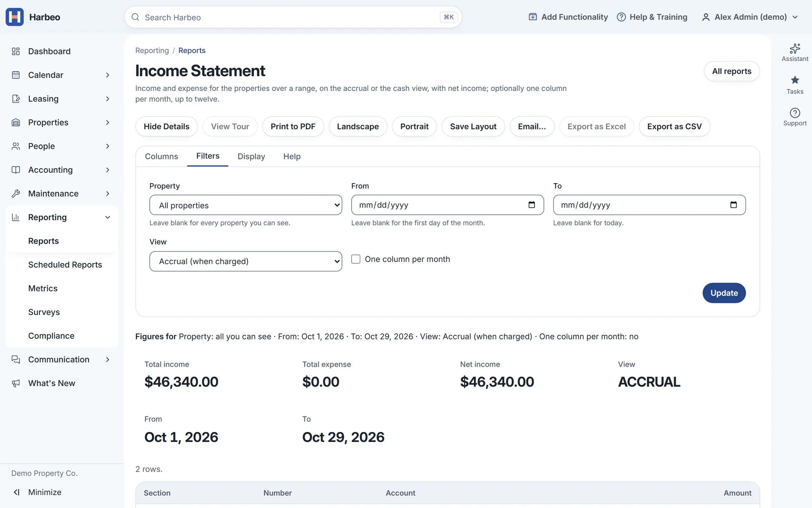Screen dimensions: 812x508
Task: Click the People sidebar icon
Action: pyautogui.click(x=16, y=146)
